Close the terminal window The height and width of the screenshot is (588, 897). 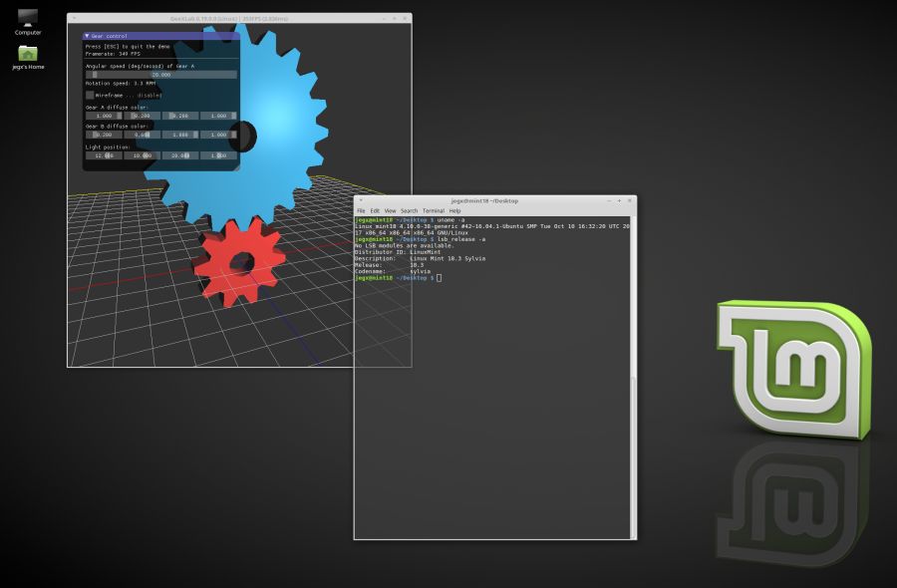[x=629, y=200]
